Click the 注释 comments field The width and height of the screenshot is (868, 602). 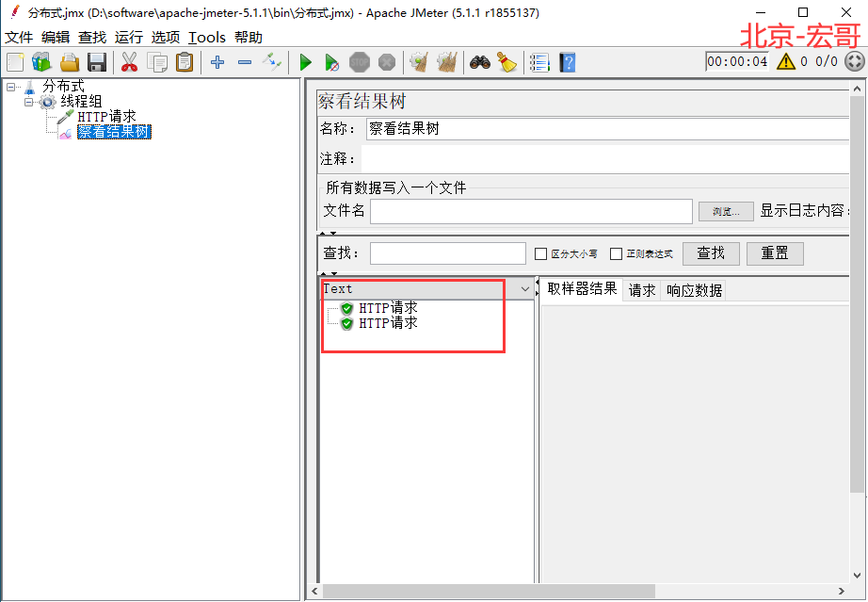coord(605,159)
